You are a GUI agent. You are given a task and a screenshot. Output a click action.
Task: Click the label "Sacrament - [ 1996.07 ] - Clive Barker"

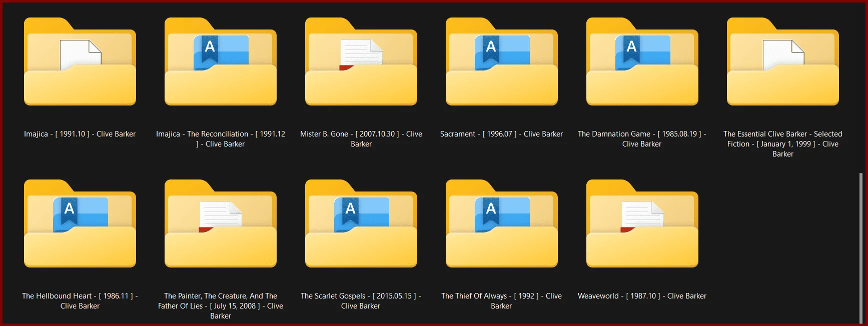point(502,134)
